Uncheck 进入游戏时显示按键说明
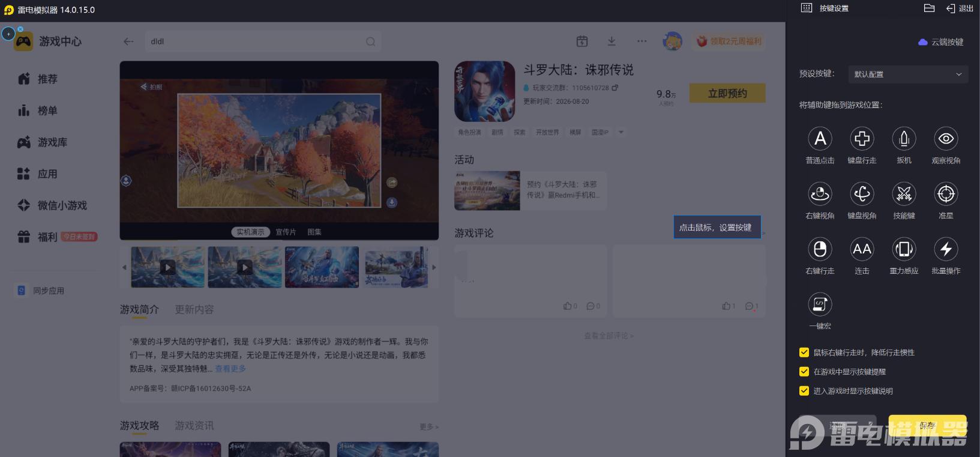This screenshot has height=457, width=980. 804,391
